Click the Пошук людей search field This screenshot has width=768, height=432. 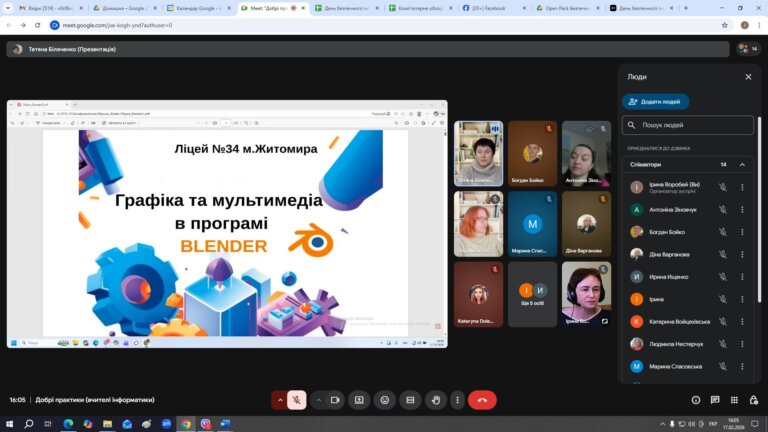pyautogui.click(x=688, y=125)
